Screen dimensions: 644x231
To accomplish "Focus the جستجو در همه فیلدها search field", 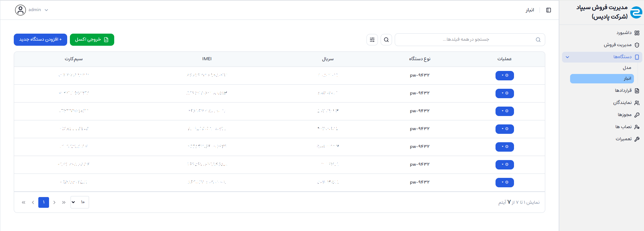I will pyautogui.click(x=470, y=40).
